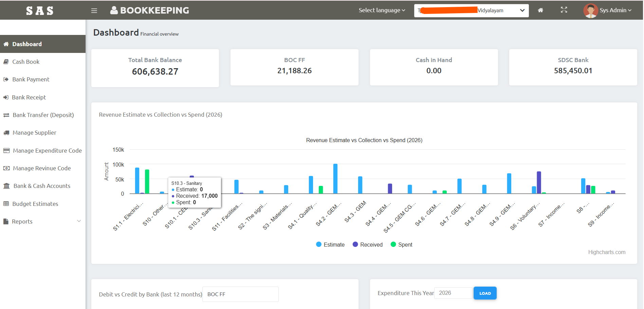Click the Expenditure year input field

(453, 293)
